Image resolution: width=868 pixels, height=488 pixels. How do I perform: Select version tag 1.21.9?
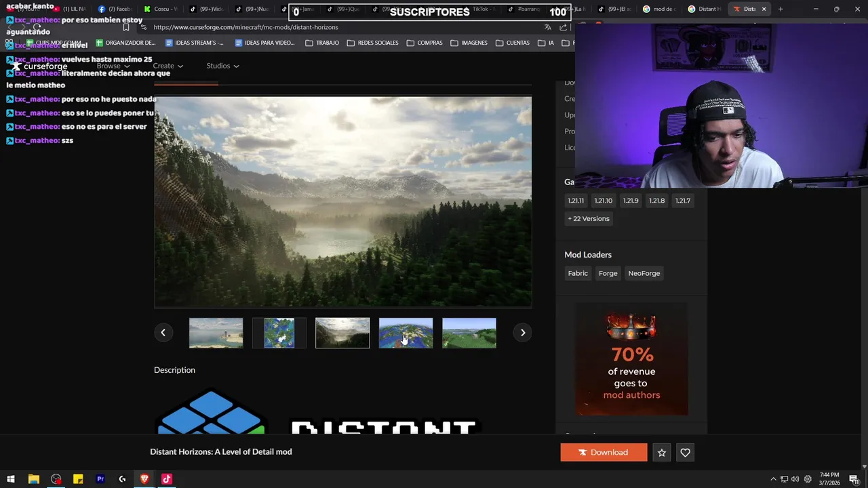[631, 201]
